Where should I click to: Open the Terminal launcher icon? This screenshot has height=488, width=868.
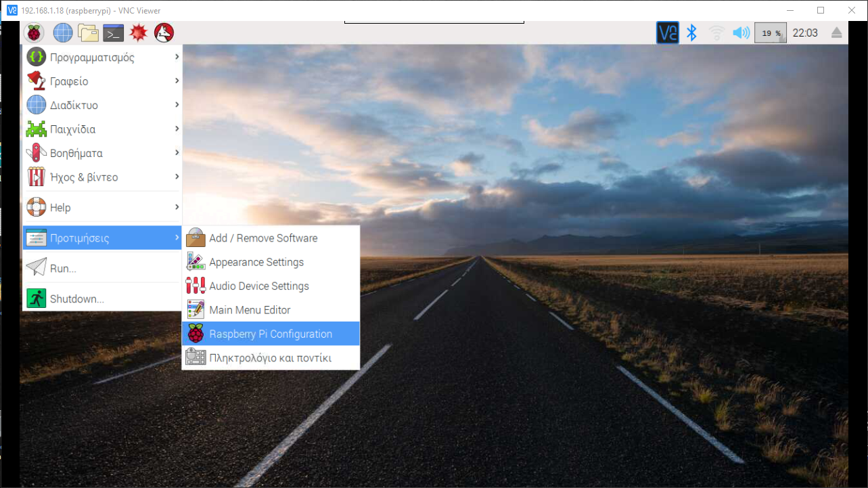[x=114, y=32]
